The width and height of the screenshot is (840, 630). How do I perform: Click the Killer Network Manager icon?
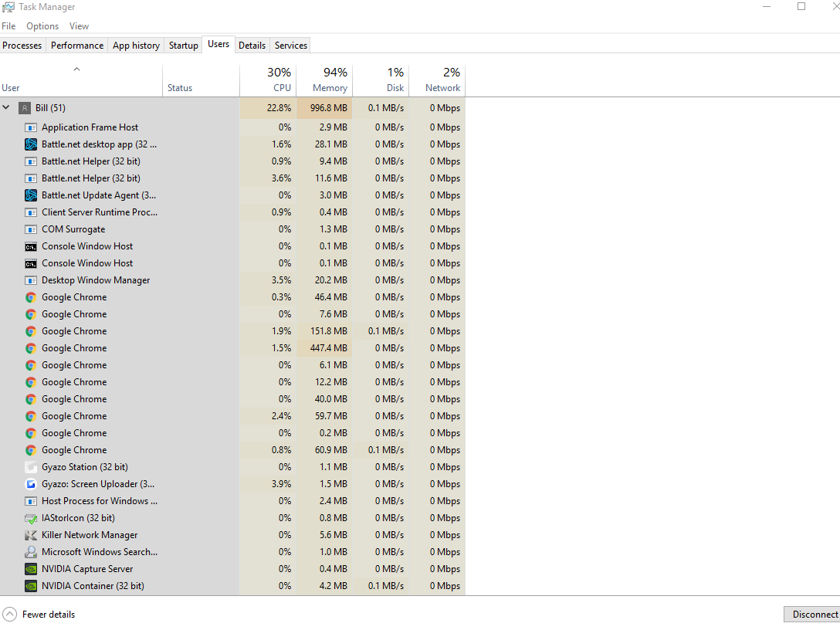click(31, 535)
